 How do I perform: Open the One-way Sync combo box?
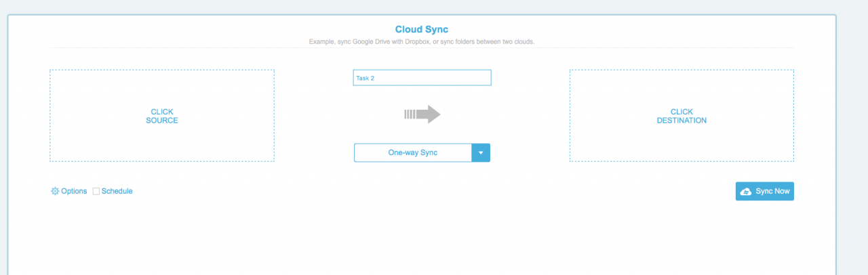point(422,152)
